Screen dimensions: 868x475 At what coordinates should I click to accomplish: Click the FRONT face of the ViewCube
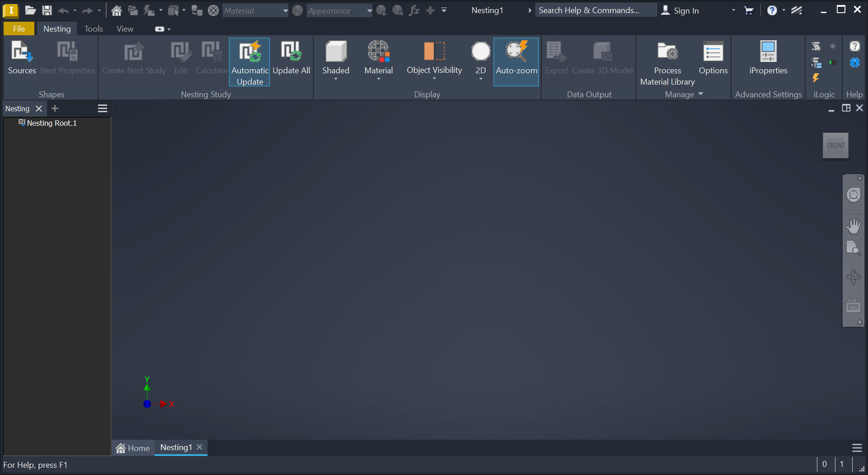coord(835,146)
